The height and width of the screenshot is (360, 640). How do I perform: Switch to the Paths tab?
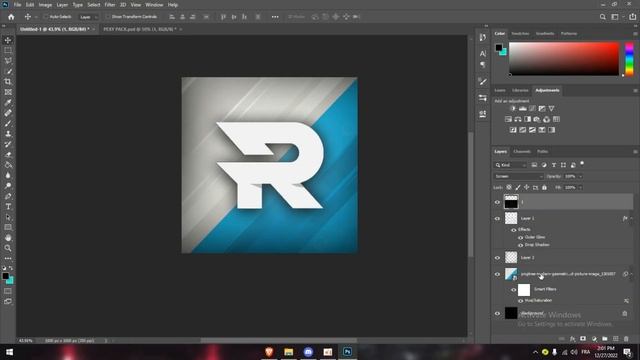click(x=542, y=151)
